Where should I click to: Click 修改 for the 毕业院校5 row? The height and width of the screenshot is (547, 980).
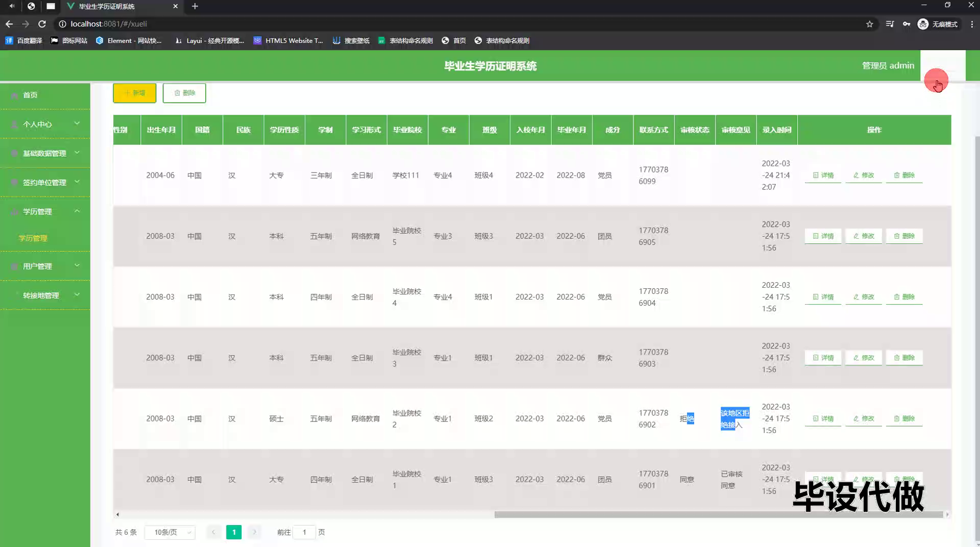[864, 236]
